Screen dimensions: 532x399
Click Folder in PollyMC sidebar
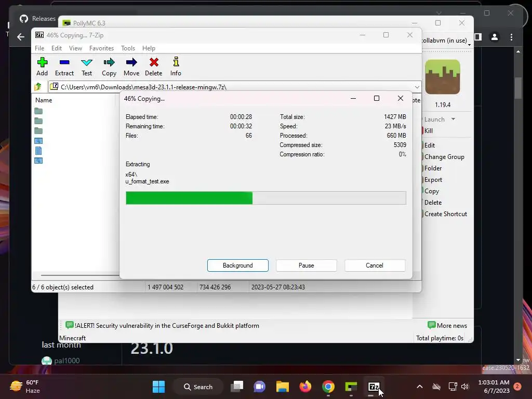pos(433,168)
